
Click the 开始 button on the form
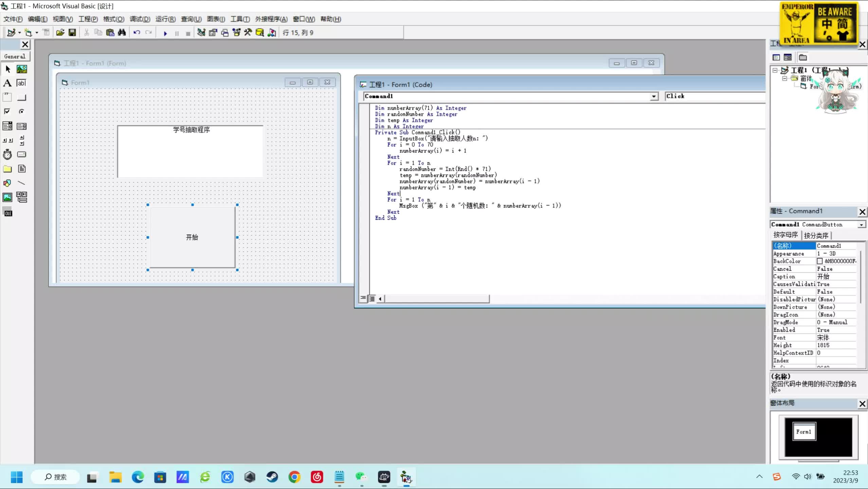click(x=192, y=237)
